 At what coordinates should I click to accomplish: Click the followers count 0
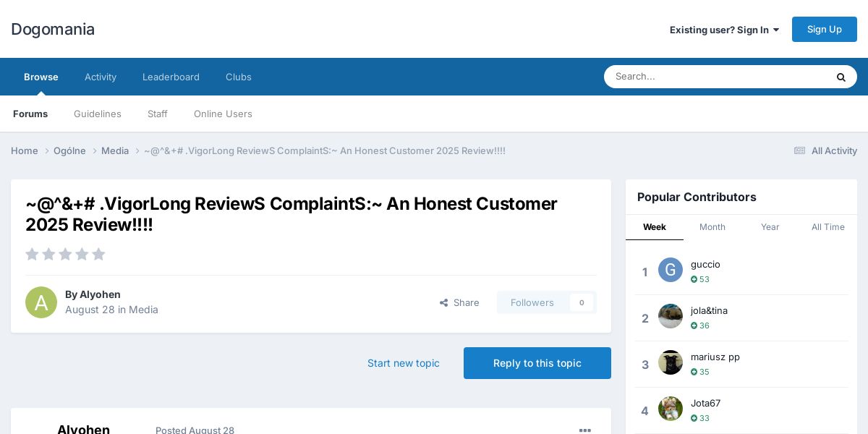(x=582, y=302)
